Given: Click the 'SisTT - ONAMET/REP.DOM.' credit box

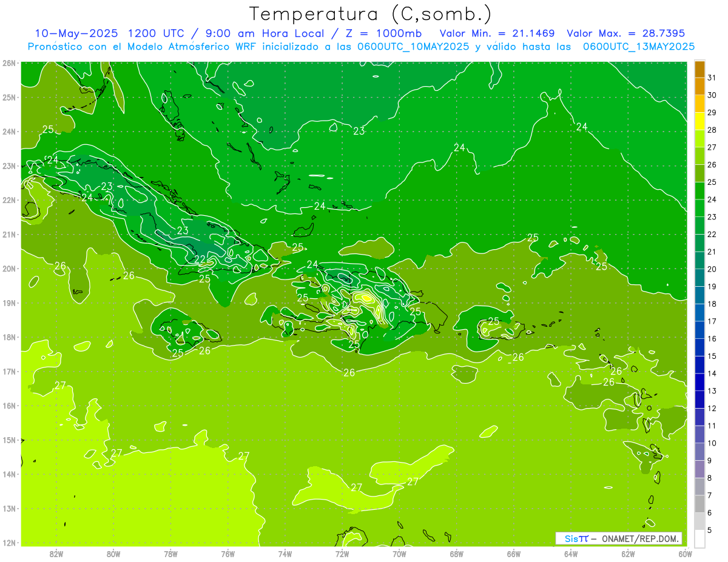Looking at the screenshot, I should 619,538.
